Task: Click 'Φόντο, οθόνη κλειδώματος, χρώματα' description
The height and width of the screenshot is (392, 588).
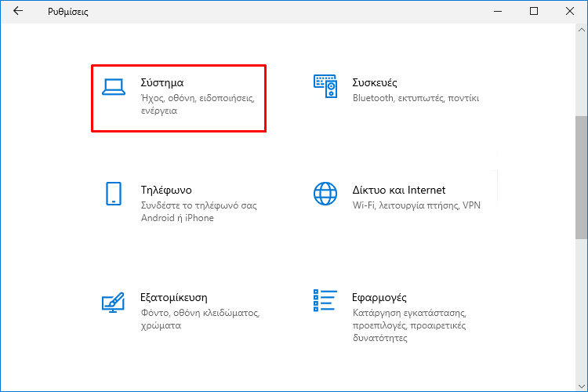Action: (200, 319)
